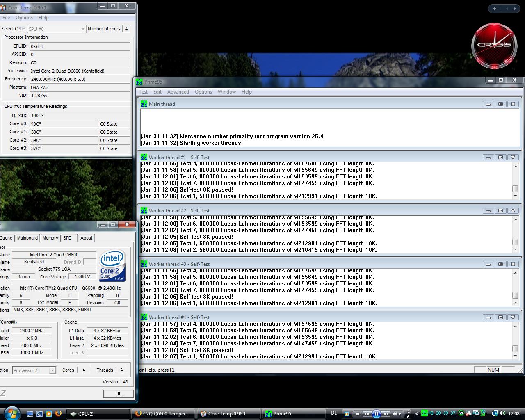Switch to About tab in CPU-Z
This screenshot has height=420, width=525.
pyautogui.click(x=86, y=238)
